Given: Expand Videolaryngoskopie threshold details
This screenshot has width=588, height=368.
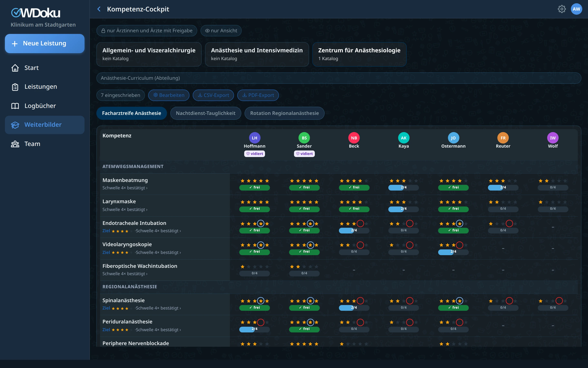Looking at the screenshot, I should [158, 252].
